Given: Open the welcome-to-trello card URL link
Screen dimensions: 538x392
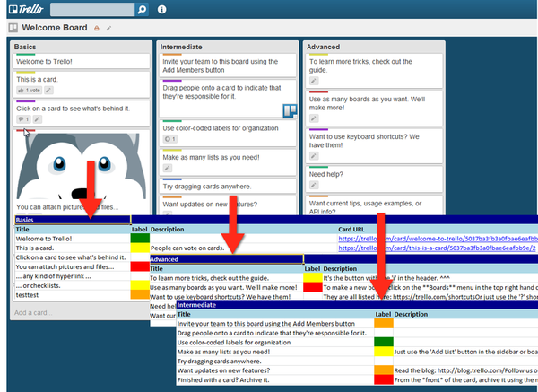Looking at the screenshot, I should [x=438, y=239].
